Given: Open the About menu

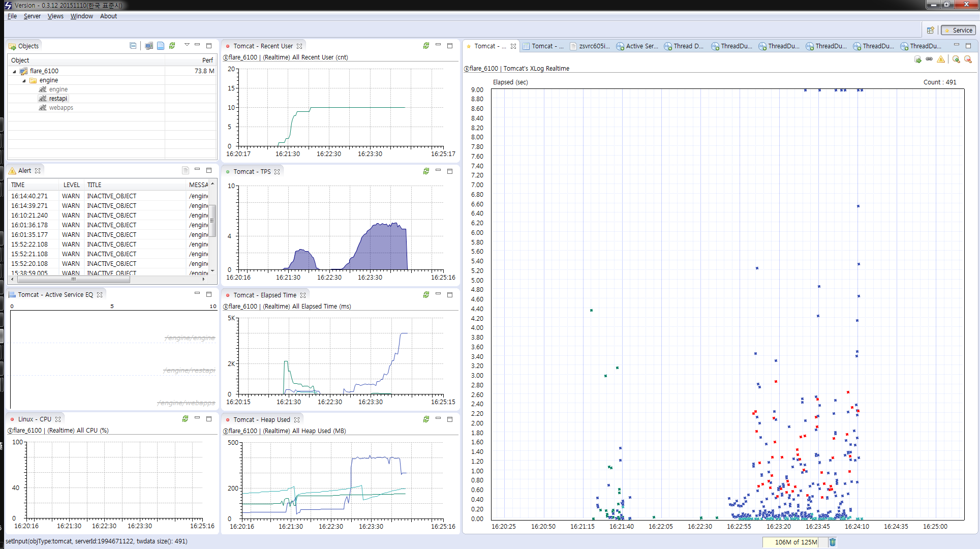Looking at the screenshot, I should [x=108, y=16].
